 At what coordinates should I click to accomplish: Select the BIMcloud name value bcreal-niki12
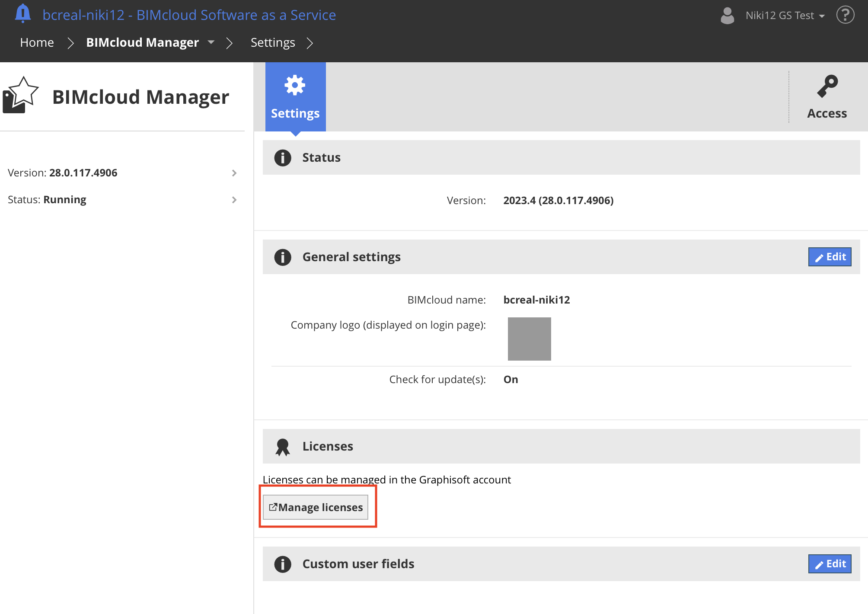click(x=536, y=300)
